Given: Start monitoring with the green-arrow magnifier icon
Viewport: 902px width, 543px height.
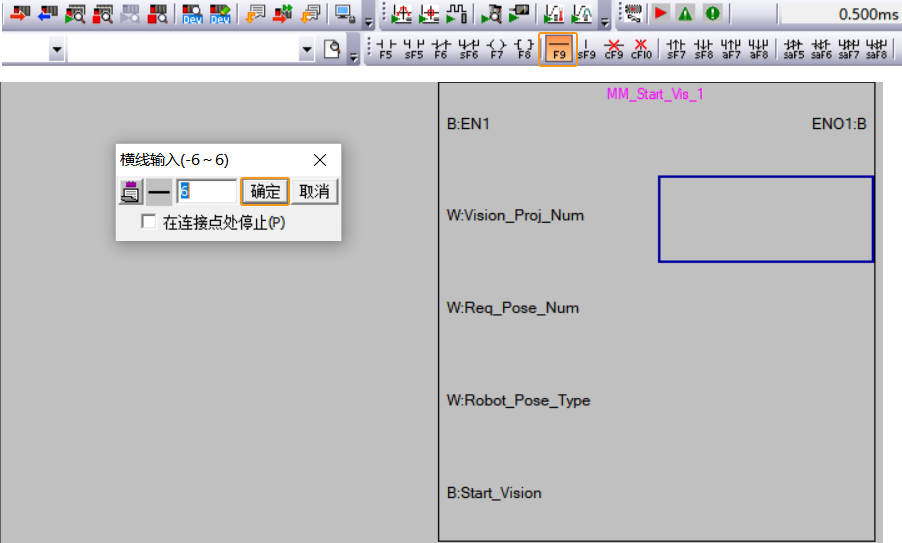Looking at the screenshot, I should click(75, 13).
